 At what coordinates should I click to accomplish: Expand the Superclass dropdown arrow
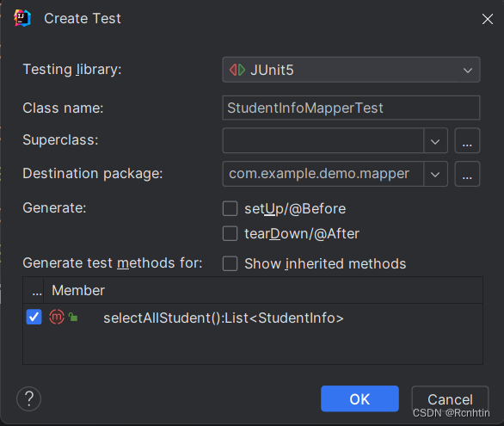[x=435, y=140]
